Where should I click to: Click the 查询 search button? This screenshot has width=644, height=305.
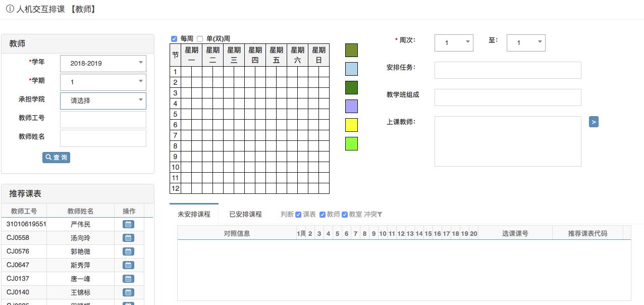click(56, 157)
